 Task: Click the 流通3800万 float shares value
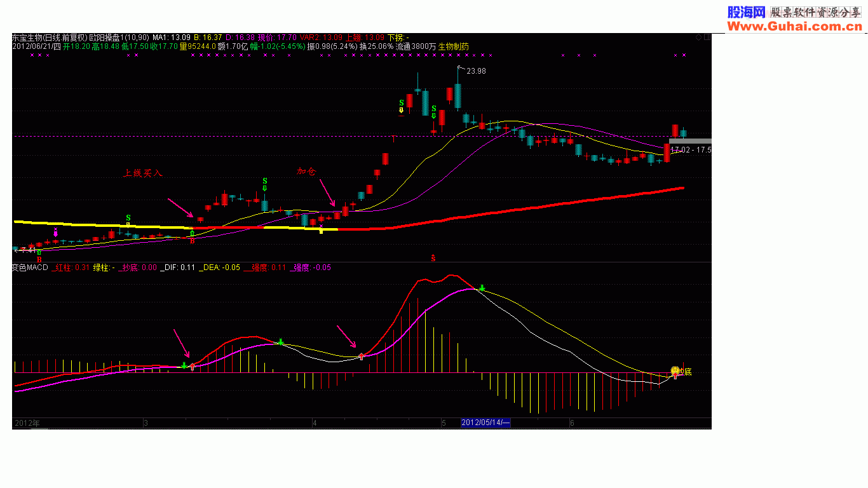tap(416, 46)
